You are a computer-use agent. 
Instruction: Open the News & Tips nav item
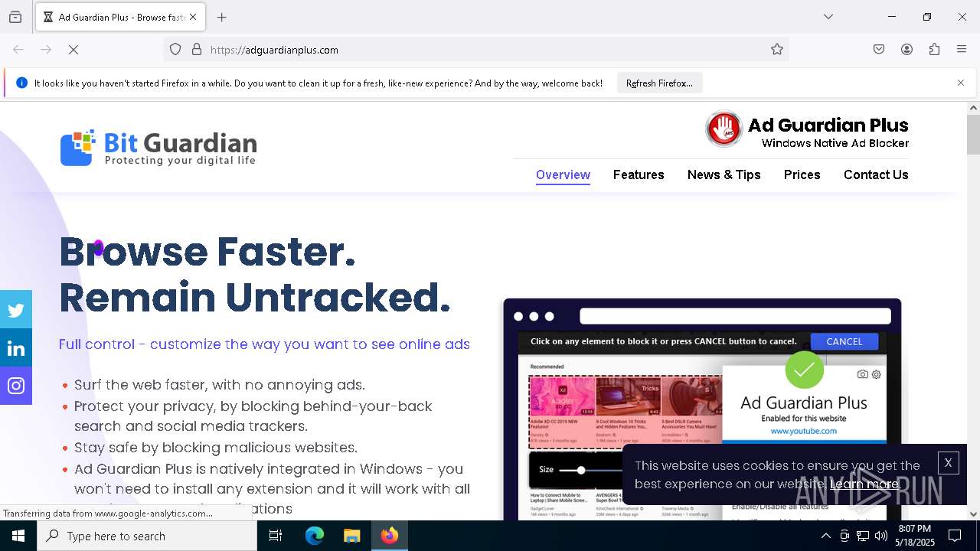point(724,174)
